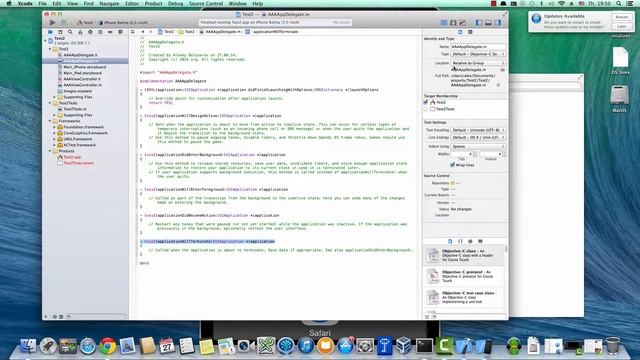The height and width of the screenshot is (360, 640).
Task: Toggle the Utilities pane visibility button
Action: coord(498,22)
